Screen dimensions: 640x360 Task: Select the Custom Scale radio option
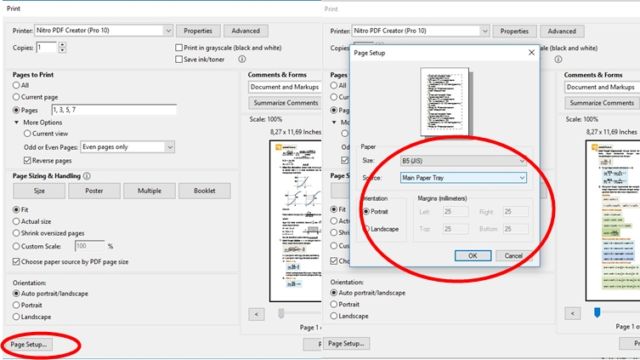[x=16, y=246]
